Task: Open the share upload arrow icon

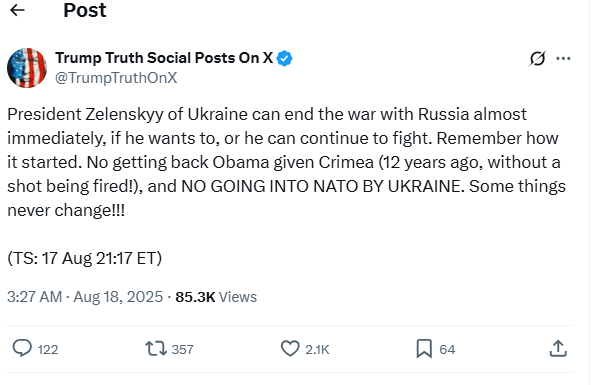Action: (x=558, y=348)
